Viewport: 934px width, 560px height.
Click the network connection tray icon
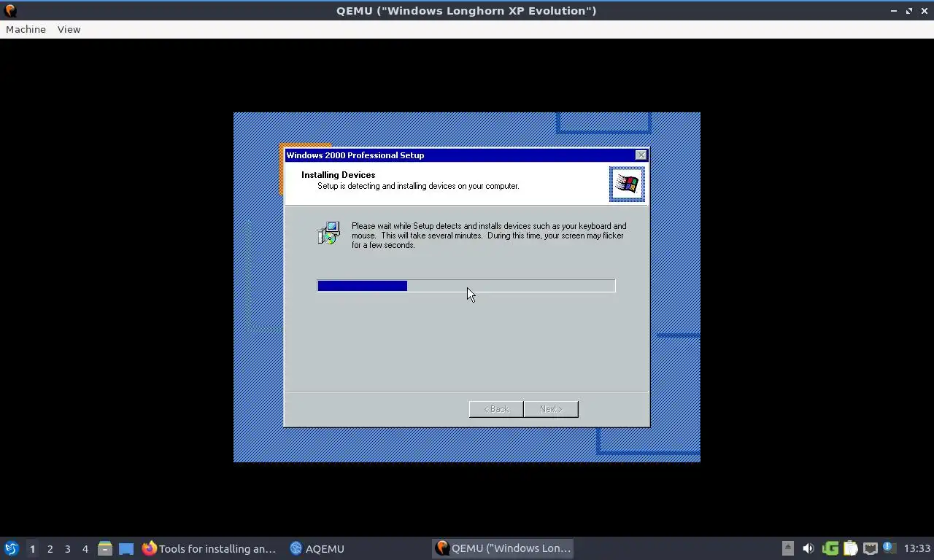coord(870,548)
